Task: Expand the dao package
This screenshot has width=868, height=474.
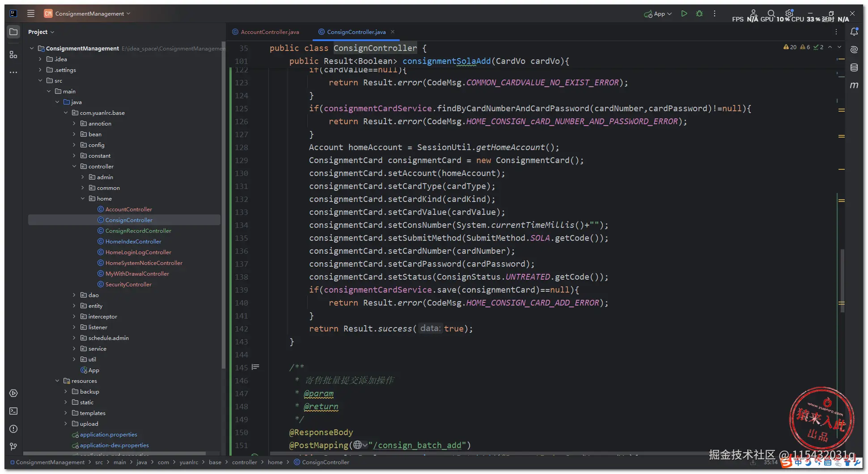Action: [74, 295]
